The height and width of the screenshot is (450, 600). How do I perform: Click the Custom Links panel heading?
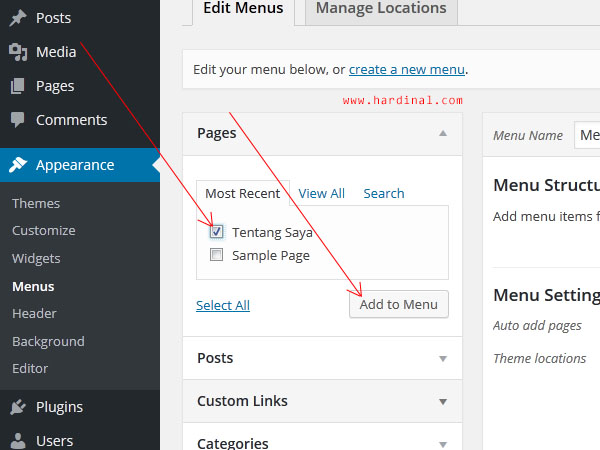pos(242,401)
